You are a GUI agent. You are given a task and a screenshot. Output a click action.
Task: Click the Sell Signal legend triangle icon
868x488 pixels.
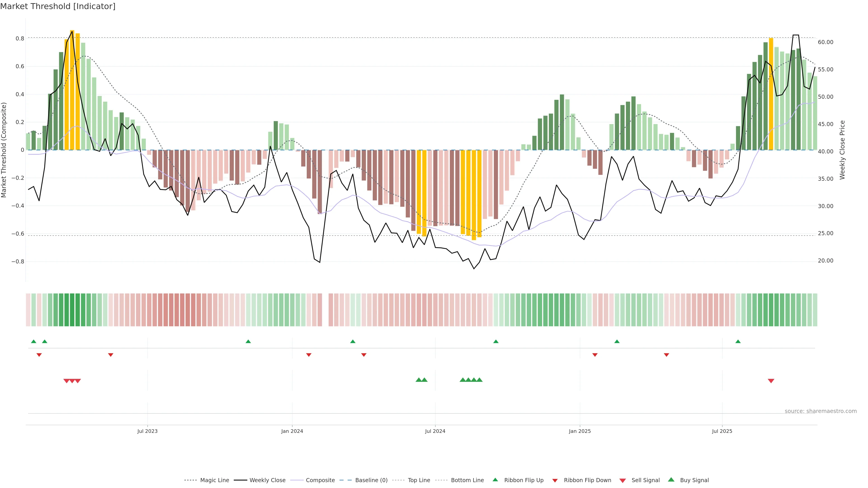[622, 480]
